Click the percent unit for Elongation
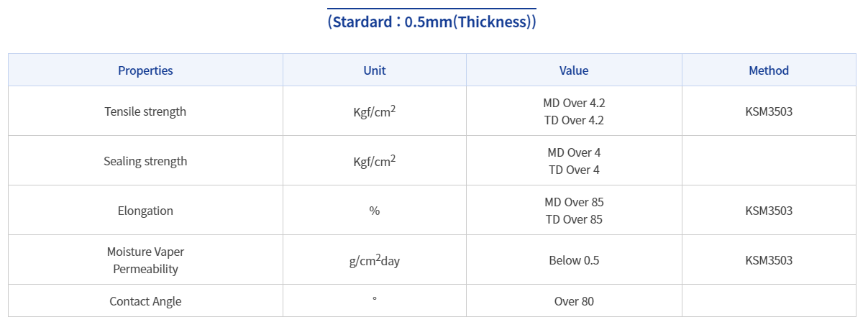 tap(374, 211)
